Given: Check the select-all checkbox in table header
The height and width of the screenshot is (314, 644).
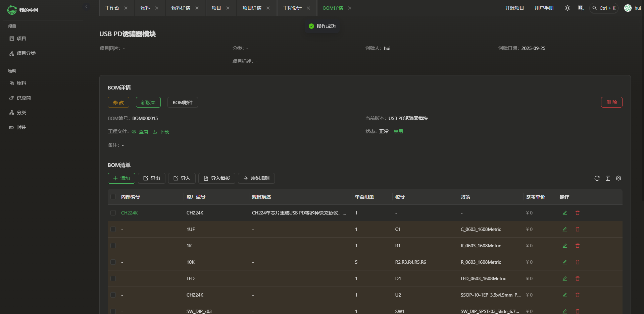Looking at the screenshot, I should pyautogui.click(x=113, y=197).
